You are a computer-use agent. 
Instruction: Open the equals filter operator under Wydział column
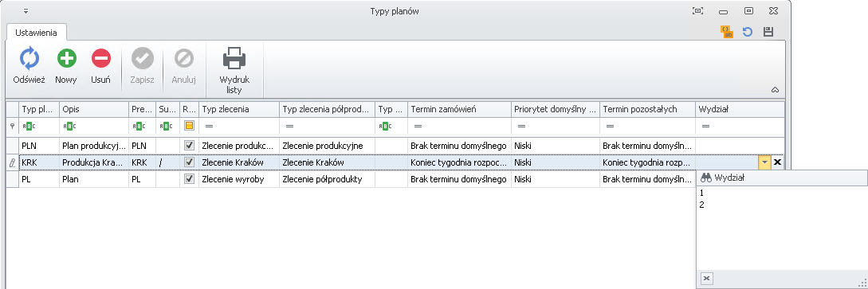705,126
